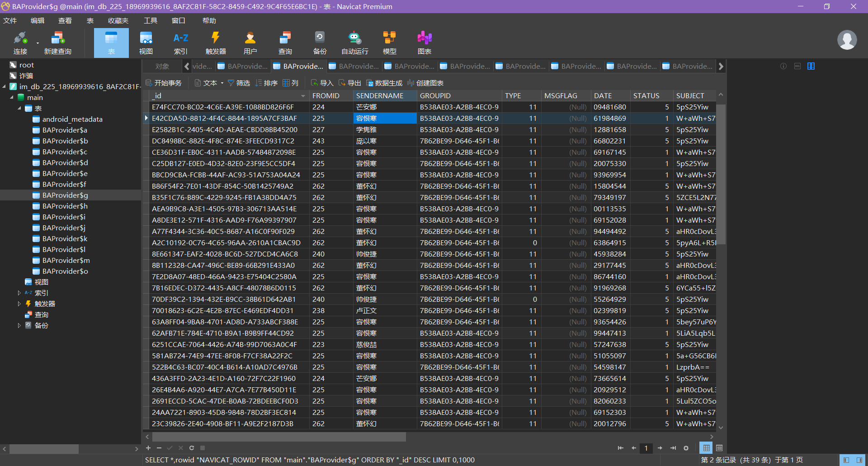Expand the Index tree node
The height and width of the screenshot is (466, 868).
(19, 293)
